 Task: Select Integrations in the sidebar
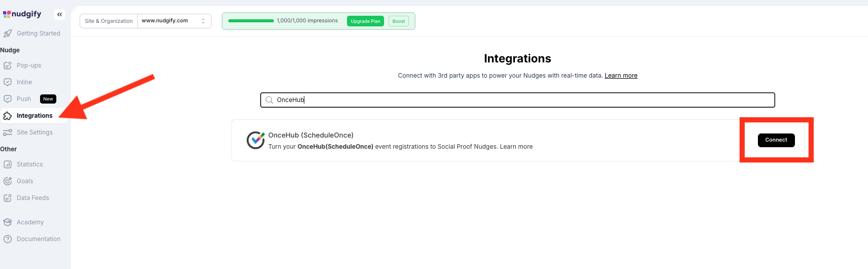tap(34, 116)
